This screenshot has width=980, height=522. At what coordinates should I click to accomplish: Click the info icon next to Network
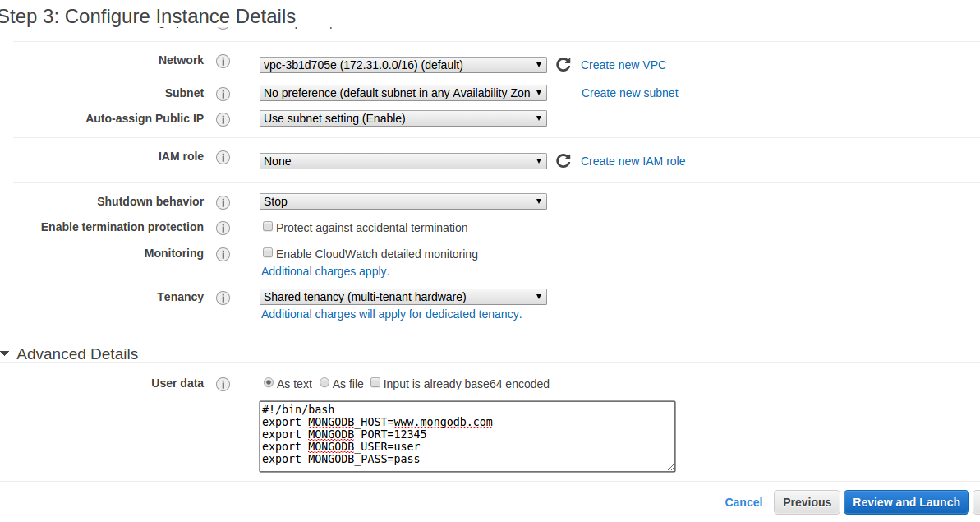223,62
